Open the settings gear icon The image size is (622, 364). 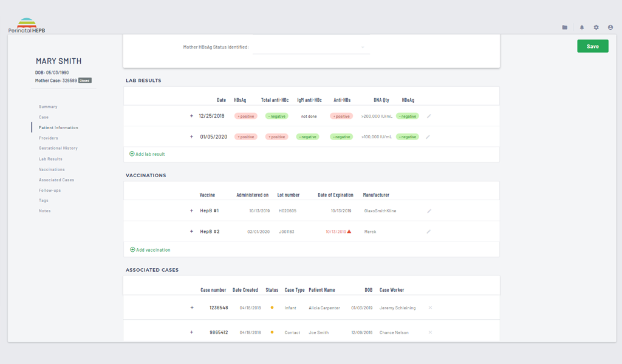click(596, 27)
